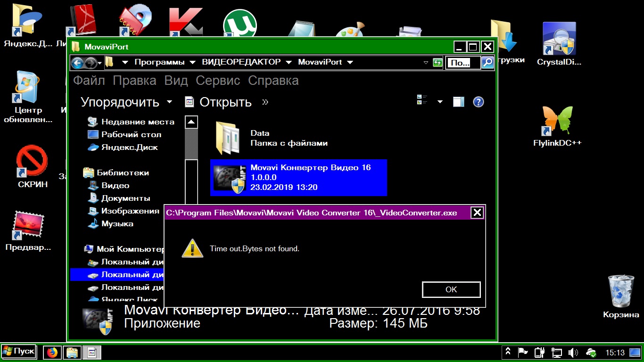Viewport: 644px width, 362px height.
Task: Click the Программы breadcrumb segment
Action: pos(159,62)
